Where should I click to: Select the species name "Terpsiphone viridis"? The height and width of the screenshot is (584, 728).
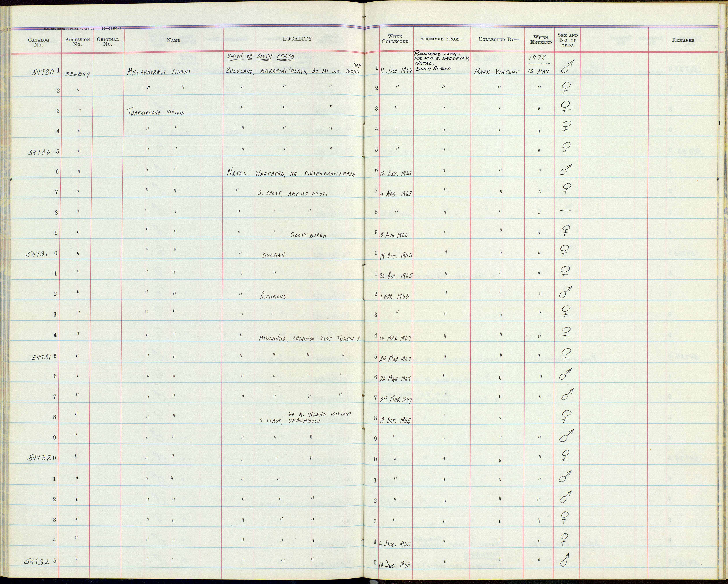[x=156, y=113]
